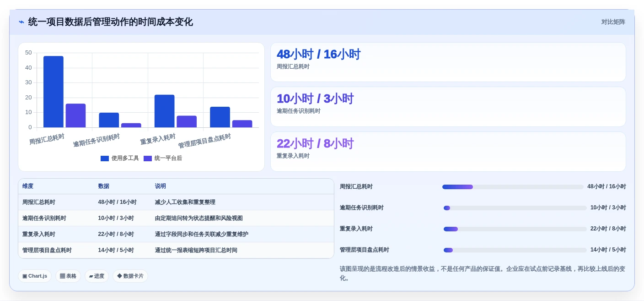Click progress row label 周报汇总耗时
The width and height of the screenshot is (644, 301).
tap(356, 186)
